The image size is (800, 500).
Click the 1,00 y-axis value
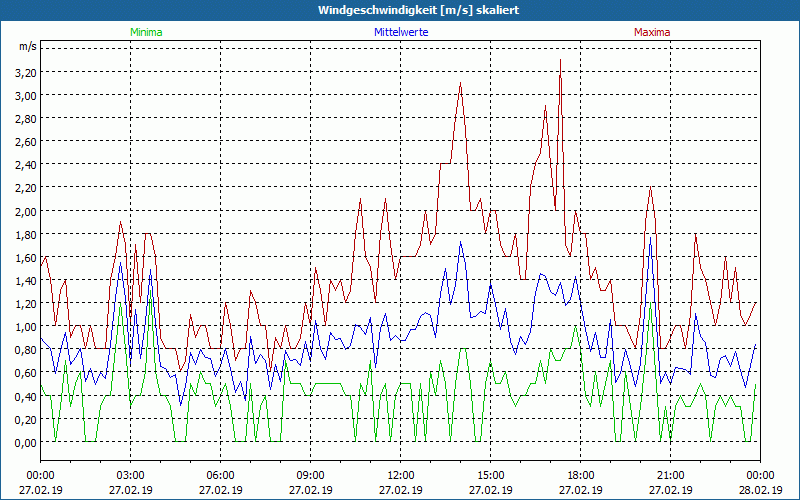[x=26, y=327]
